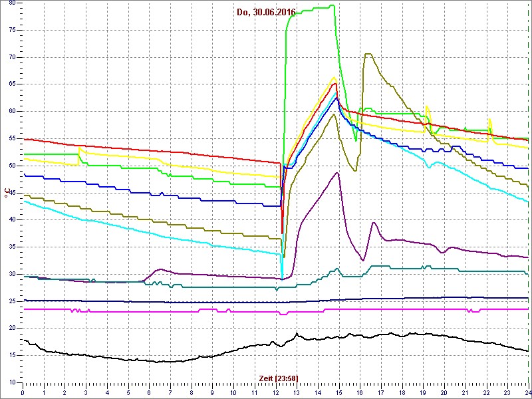Click the chart date title 'Do, 30.06.2016'

(267, 13)
